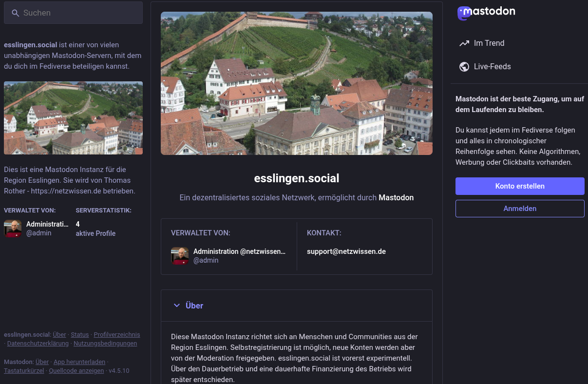Open Administrati… account name in sidebar
The image size is (588, 384).
(47, 224)
